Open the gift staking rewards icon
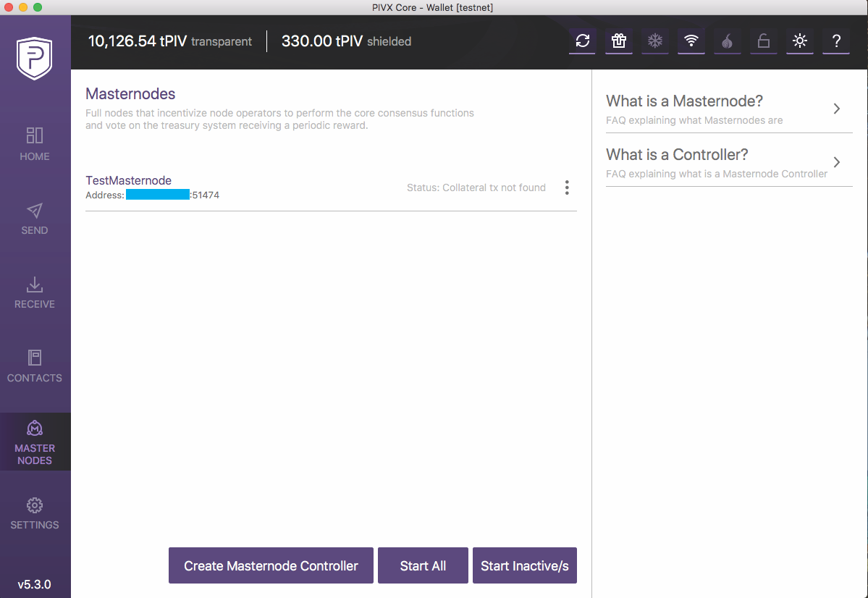Screen dimensions: 868x598 click(619, 41)
